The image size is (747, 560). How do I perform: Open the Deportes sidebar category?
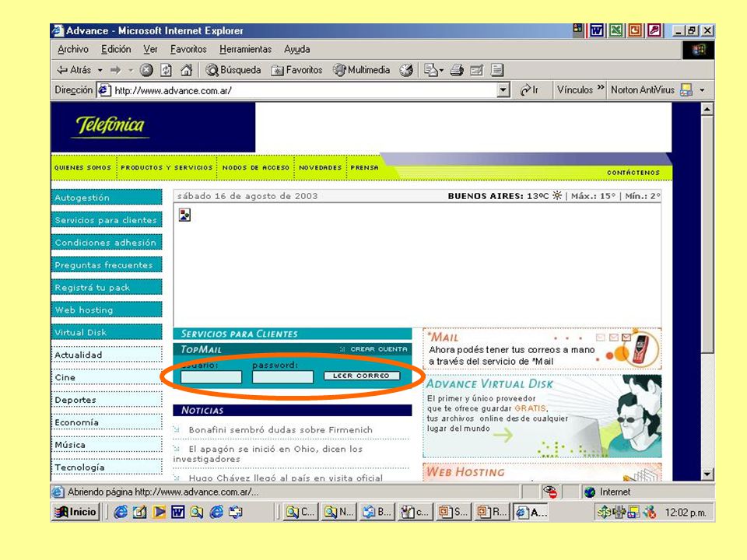107,400
